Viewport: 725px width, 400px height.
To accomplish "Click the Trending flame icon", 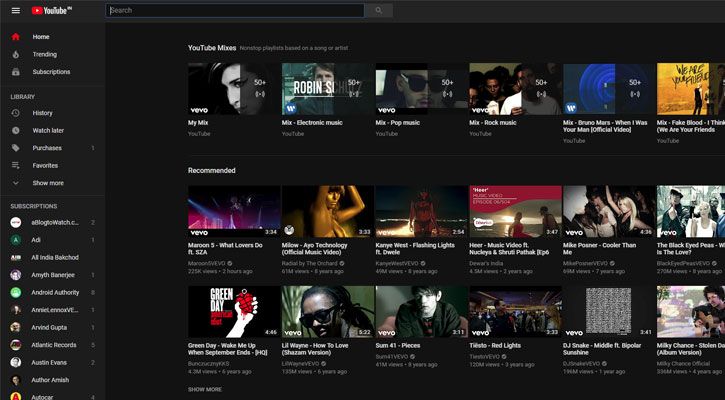I will [x=16, y=54].
